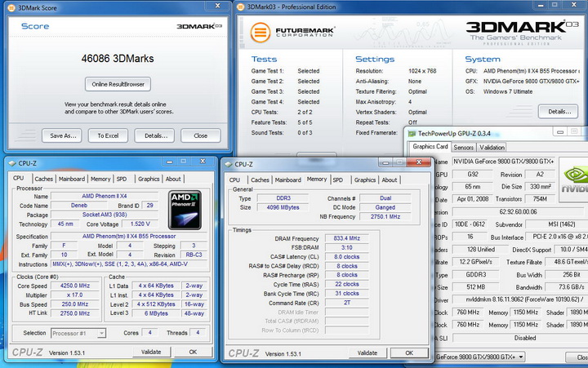Image resolution: width=588 pixels, height=368 pixels.
Task: Open Validation tab in GPU-Z
Action: (492, 147)
